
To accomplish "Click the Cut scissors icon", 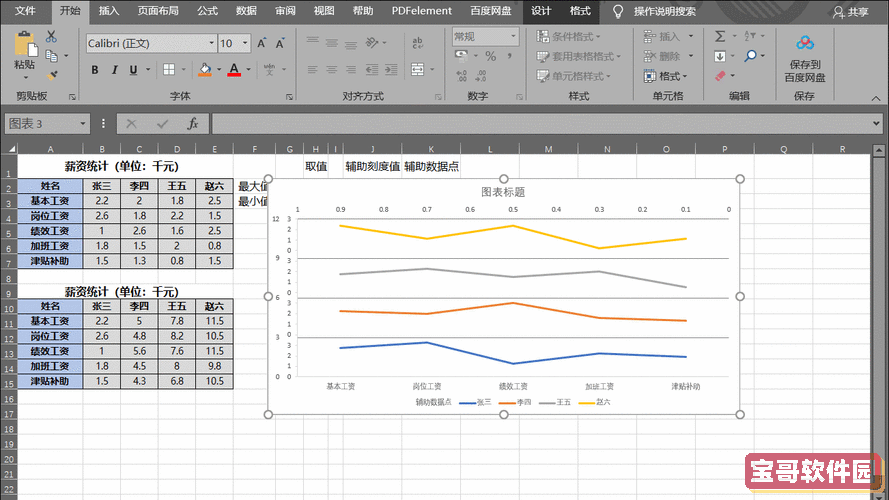I will pyautogui.click(x=51, y=37).
